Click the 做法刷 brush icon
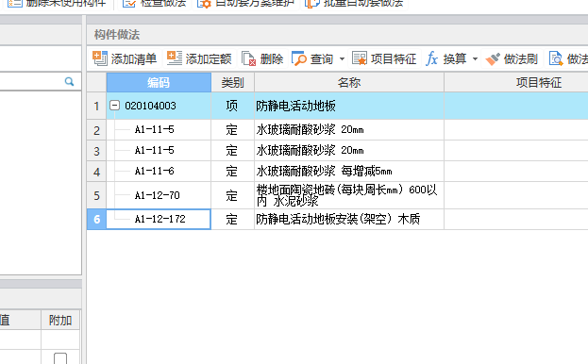Viewport: 588px width, 364px height. [493, 59]
